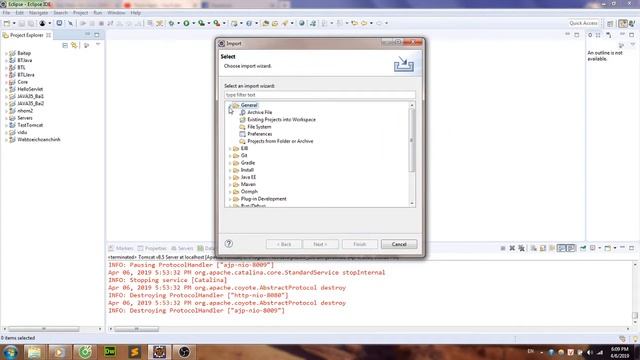Launch the Debug bug icon
This screenshot has width=640, height=360.
171,23
